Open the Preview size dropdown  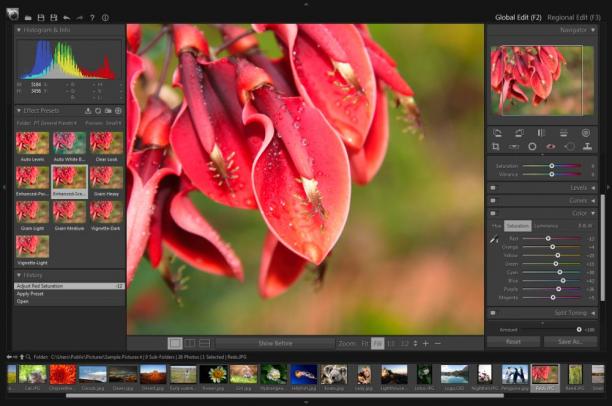coord(103,123)
